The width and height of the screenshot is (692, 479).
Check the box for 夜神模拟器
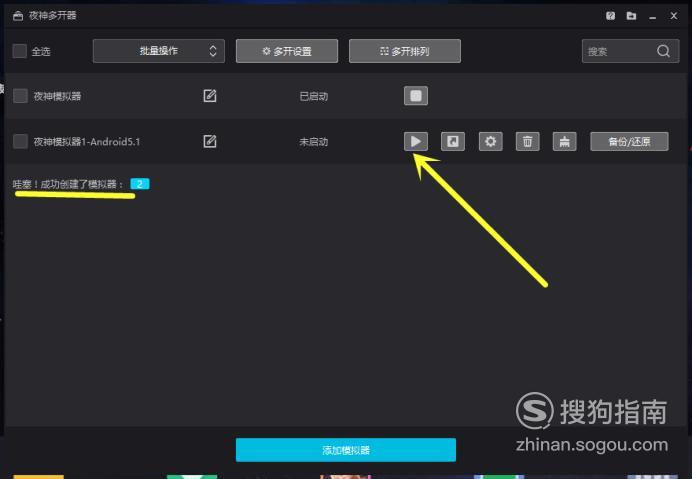pyautogui.click(x=20, y=96)
